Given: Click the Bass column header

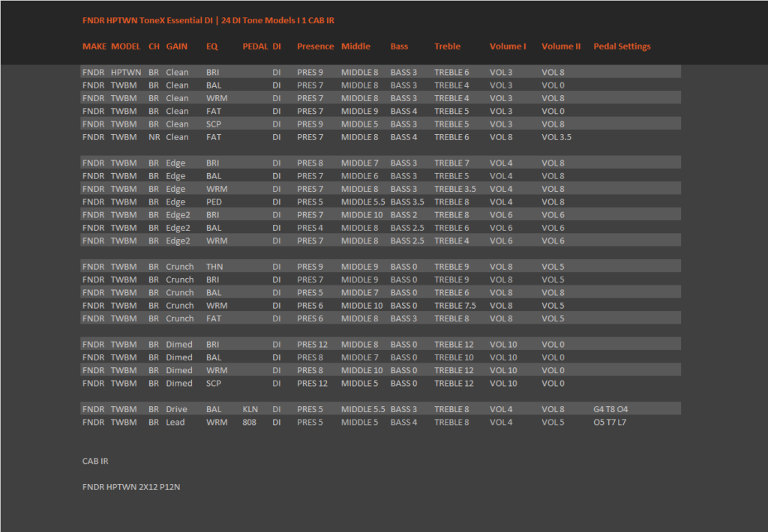Looking at the screenshot, I should tap(399, 46).
